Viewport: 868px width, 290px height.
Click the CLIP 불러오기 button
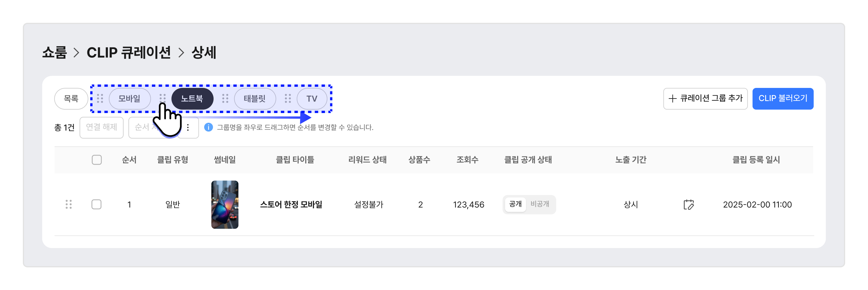783,99
